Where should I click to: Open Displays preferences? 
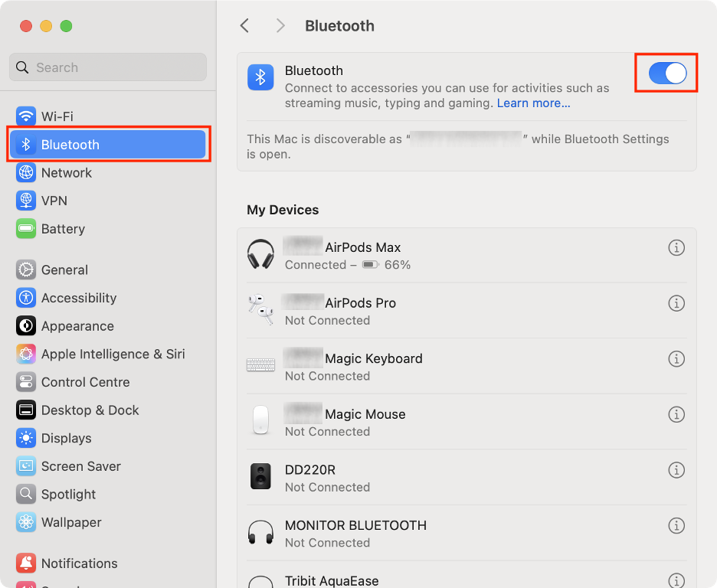click(x=70, y=438)
